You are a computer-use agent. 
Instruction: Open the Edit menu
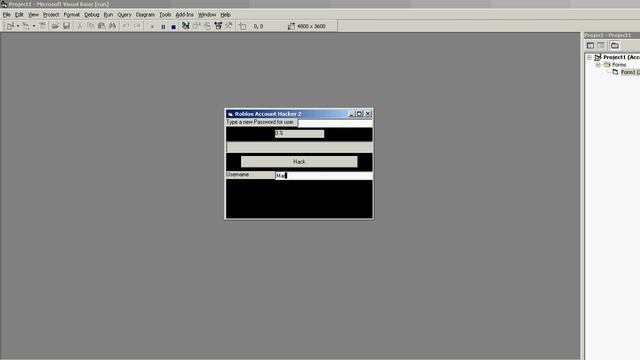click(x=19, y=15)
